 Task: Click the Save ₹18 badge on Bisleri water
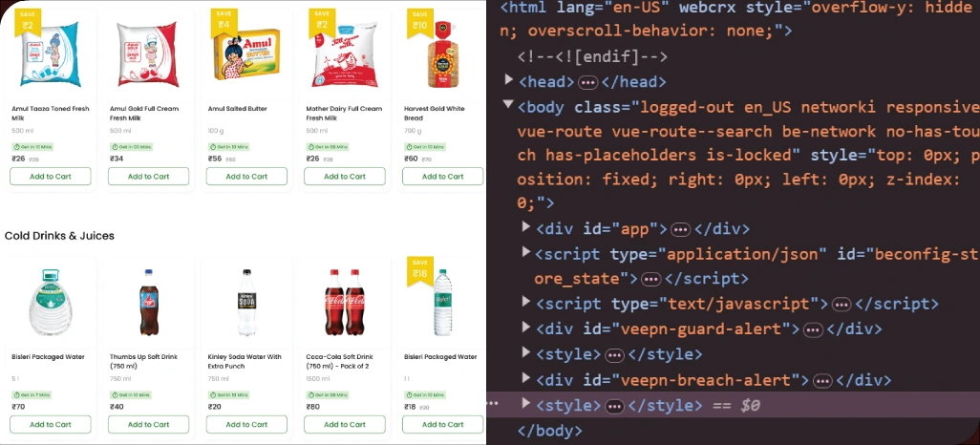pyautogui.click(x=419, y=270)
